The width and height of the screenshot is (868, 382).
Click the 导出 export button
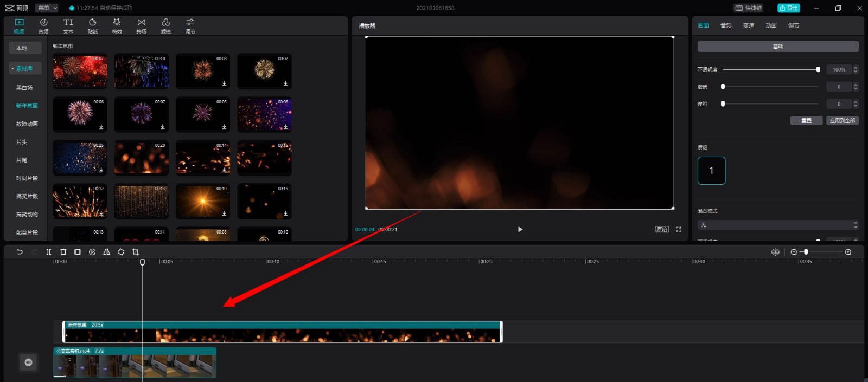coord(788,8)
